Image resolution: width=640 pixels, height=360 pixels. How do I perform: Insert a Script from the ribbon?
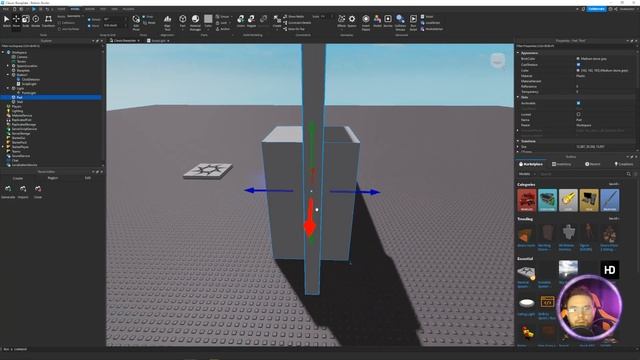pyautogui.click(x=427, y=17)
